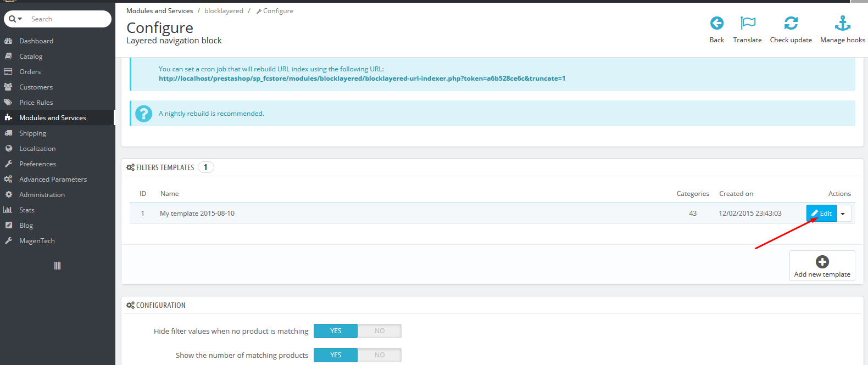
Task: Click the ID column header
Action: (143, 194)
